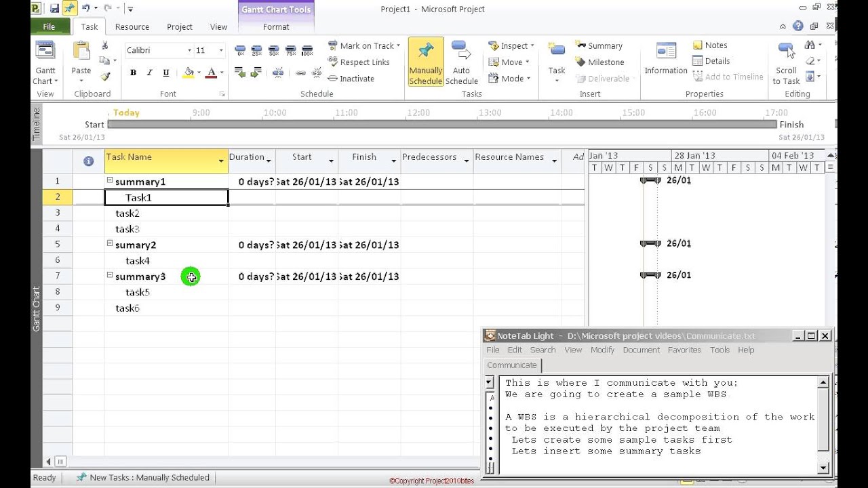Toggle Auto Schedule mode

pos(462,62)
